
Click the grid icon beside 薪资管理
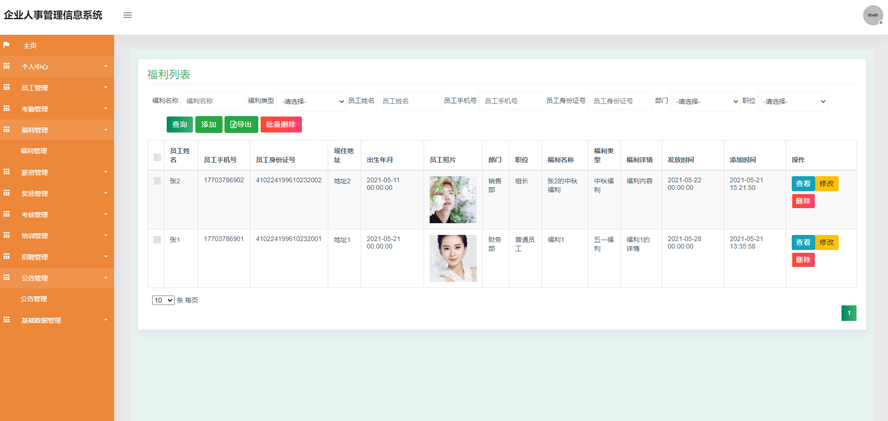click(7, 172)
